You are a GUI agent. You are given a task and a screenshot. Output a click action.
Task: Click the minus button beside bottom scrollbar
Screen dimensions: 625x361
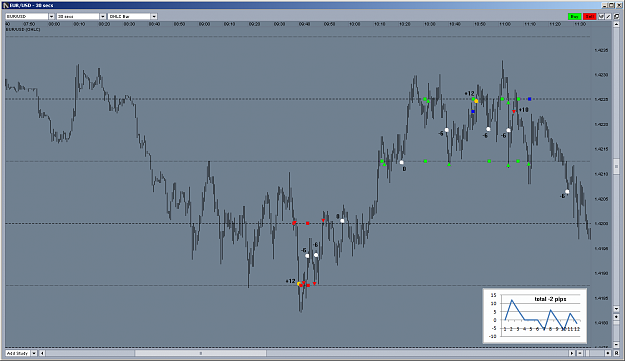(x=580, y=353)
